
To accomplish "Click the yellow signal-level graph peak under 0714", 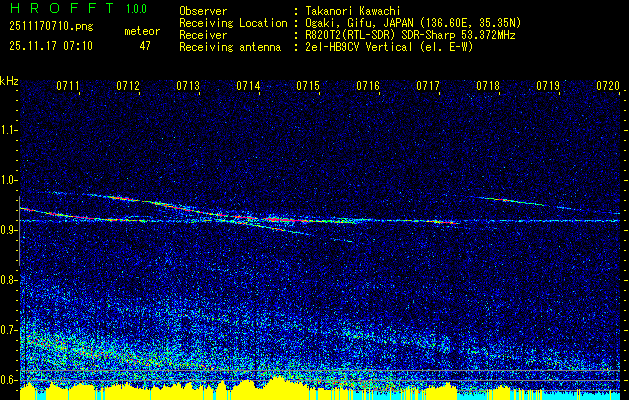I will (x=278, y=386).
